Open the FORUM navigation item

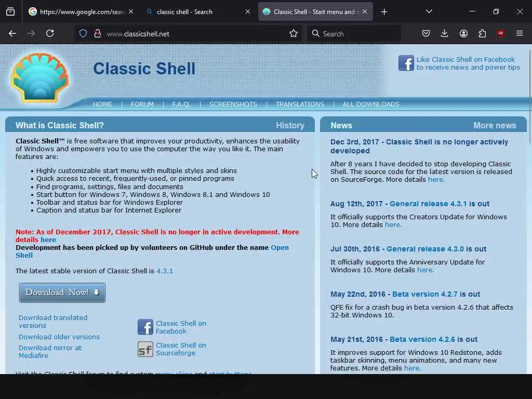pos(142,104)
